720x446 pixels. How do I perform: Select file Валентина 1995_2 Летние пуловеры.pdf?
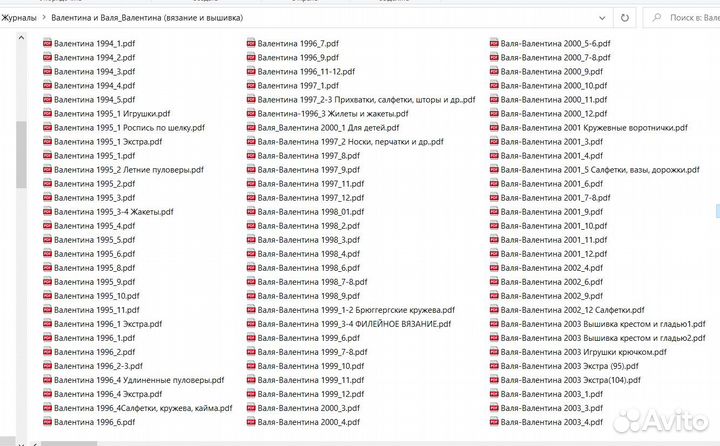102,170
